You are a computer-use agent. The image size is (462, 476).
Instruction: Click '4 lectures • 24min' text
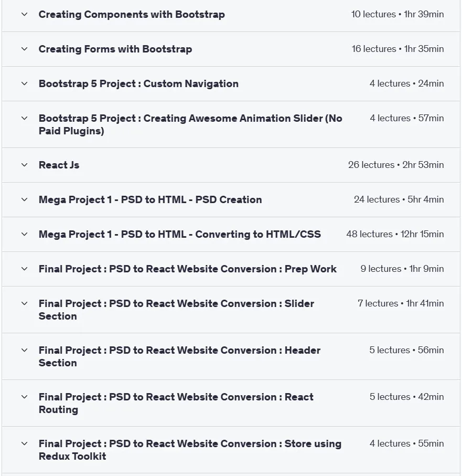click(x=407, y=83)
